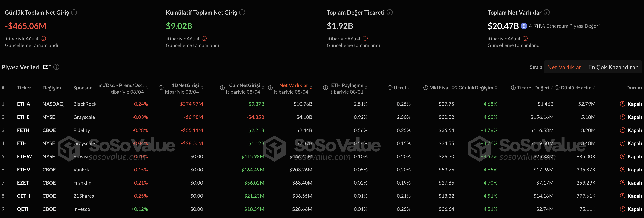Click Invesco sponsor cell
The width and height of the screenshot is (644, 218).
pos(82,209)
